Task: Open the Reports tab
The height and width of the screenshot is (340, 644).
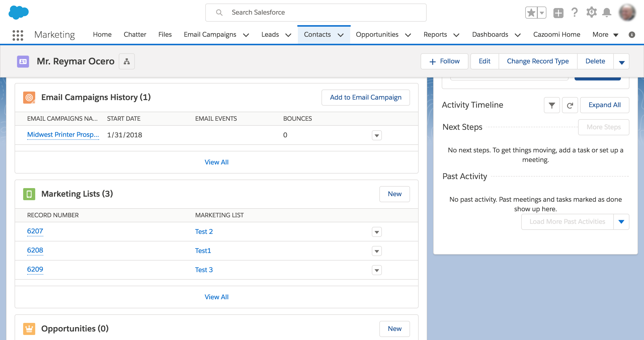Action: (435, 34)
